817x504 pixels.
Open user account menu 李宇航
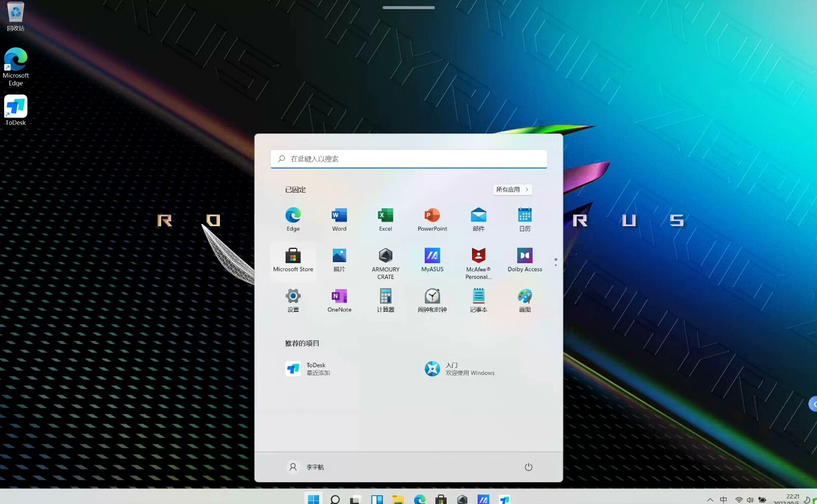point(306,467)
